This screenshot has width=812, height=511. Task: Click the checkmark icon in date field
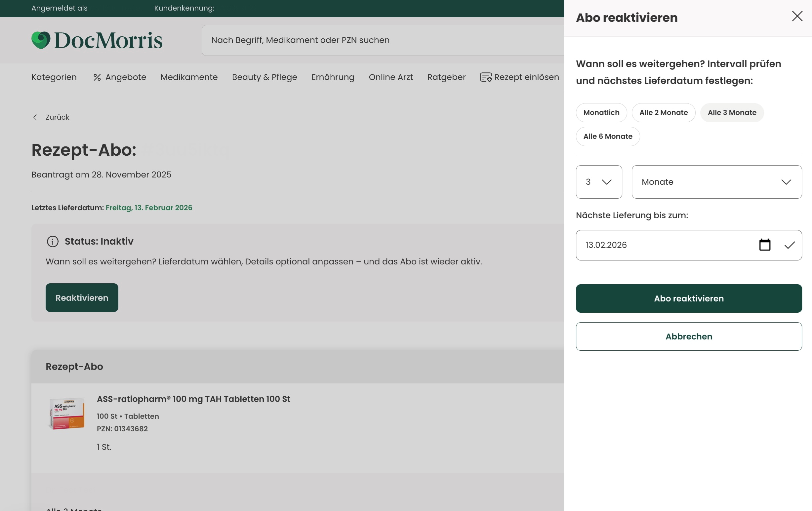pyautogui.click(x=790, y=245)
